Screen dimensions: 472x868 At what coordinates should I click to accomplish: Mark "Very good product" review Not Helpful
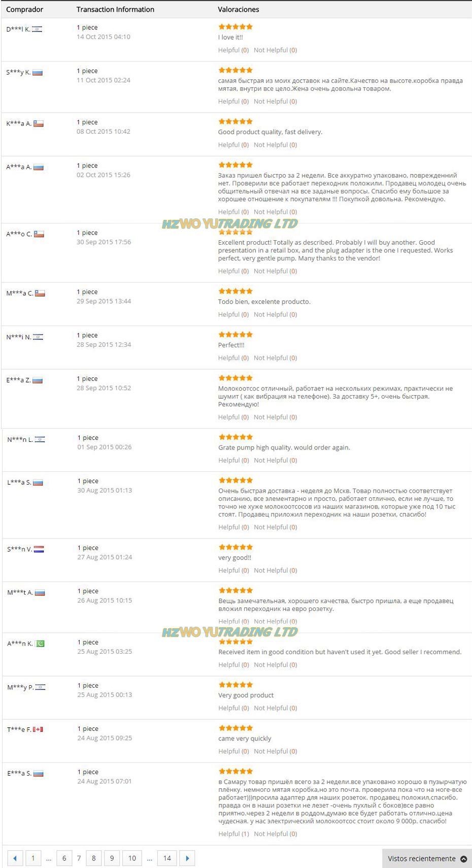tap(275, 708)
